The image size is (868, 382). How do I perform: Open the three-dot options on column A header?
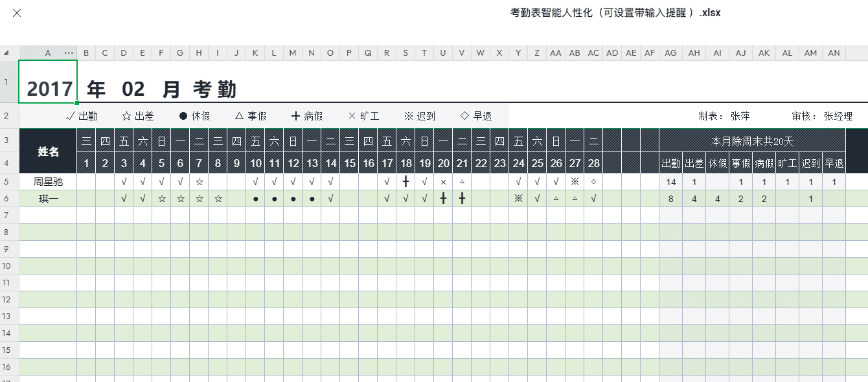click(x=69, y=53)
